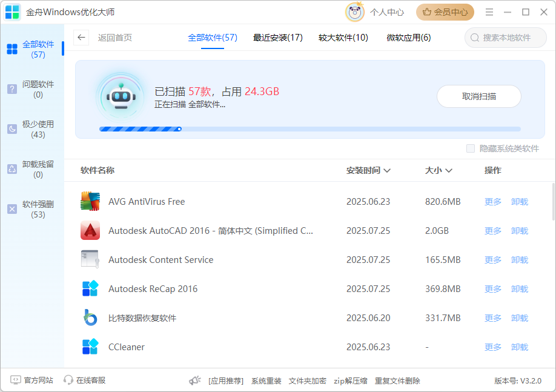Click the 官方网站 monitor icon

pyautogui.click(x=16, y=380)
